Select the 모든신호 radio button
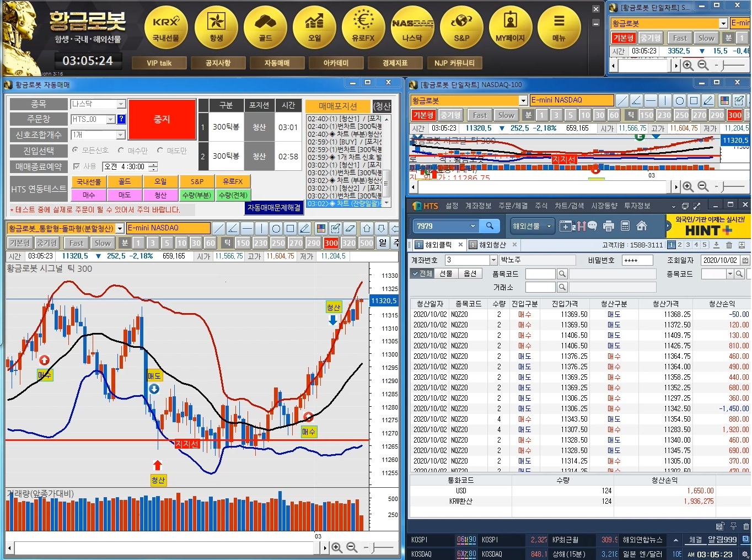Screen dimensions: 752x560 [76, 150]
